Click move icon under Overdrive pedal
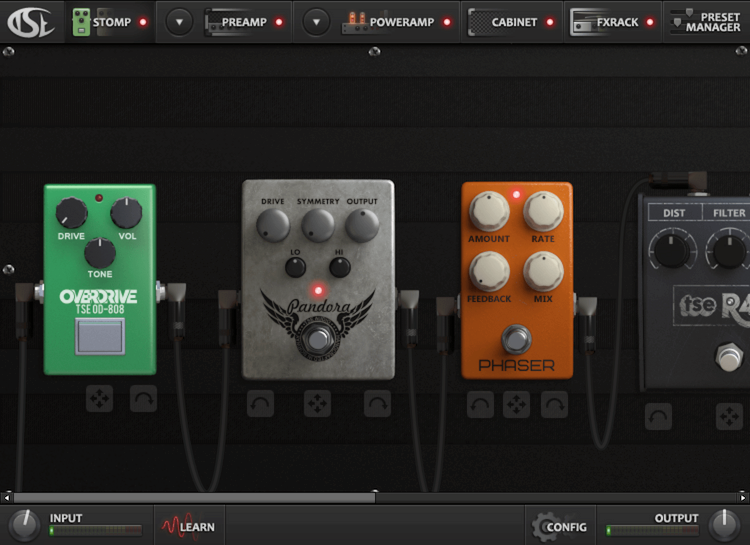 (x=99, y=399)
